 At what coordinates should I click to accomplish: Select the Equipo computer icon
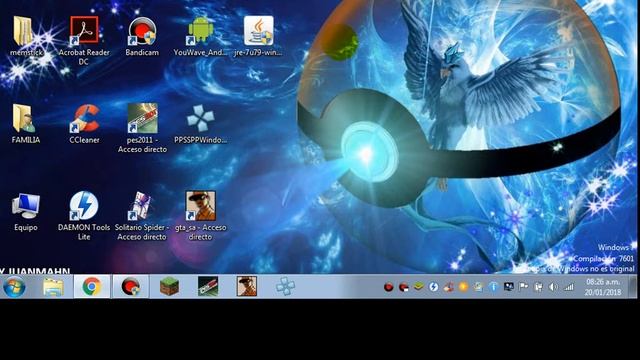click(25, 211)
